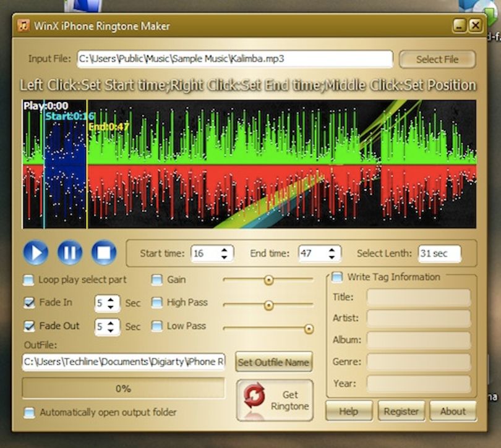
Task: Tick the Write Tag Information checkbox
Action: click(336, 277)
